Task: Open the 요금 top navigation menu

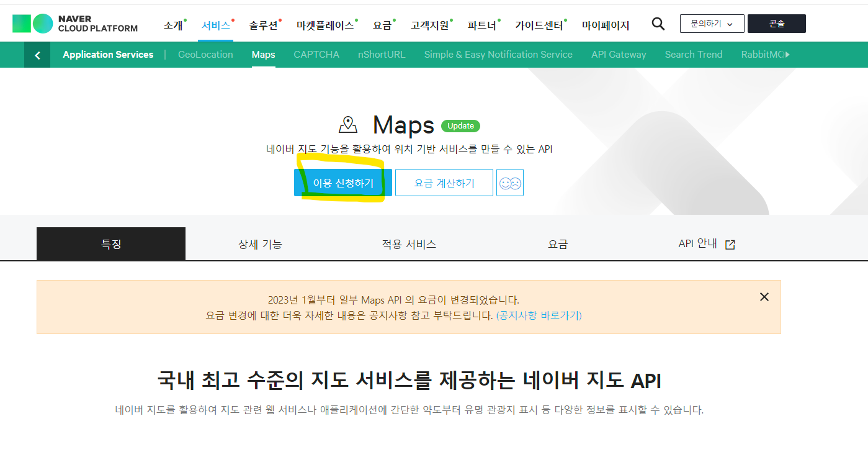Action: pyautogui.click(x=383, y=25)
